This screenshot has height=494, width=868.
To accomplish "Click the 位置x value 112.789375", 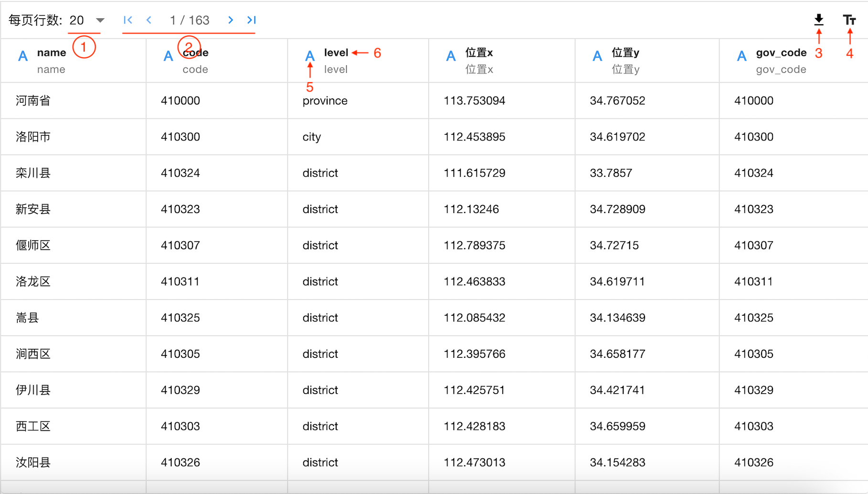I will [475, 246].
